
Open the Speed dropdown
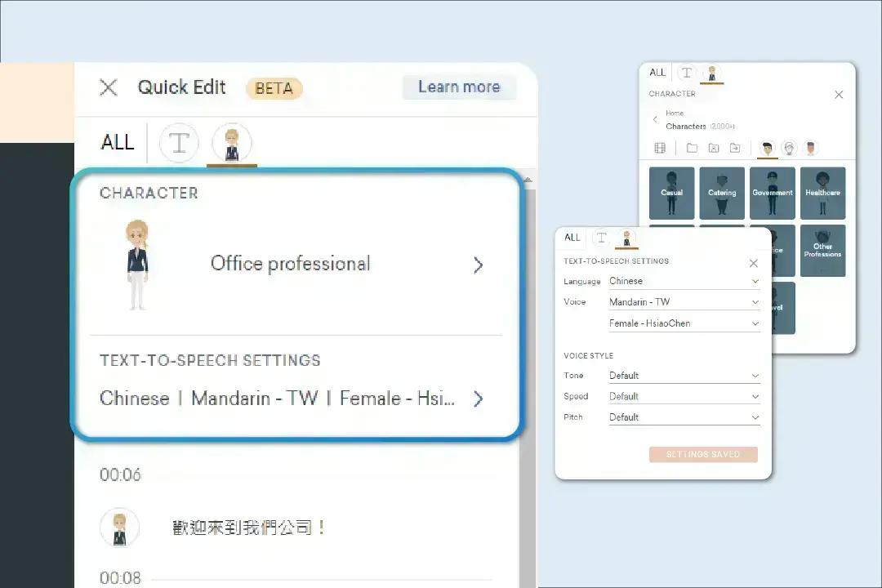tap(684, 396)
